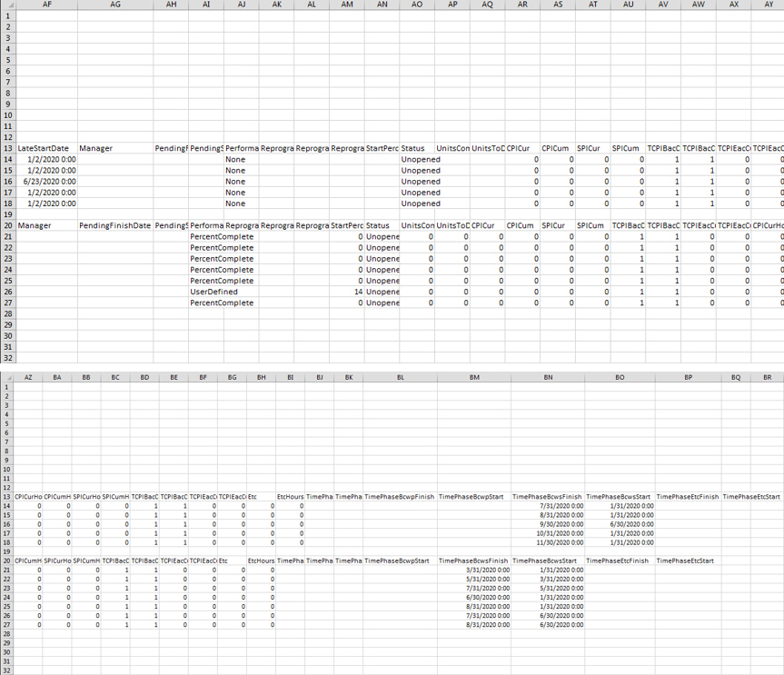Select the EtcHours header cell in column BI
Viewport: 784px width, 675px height.
tap(290, 497)
